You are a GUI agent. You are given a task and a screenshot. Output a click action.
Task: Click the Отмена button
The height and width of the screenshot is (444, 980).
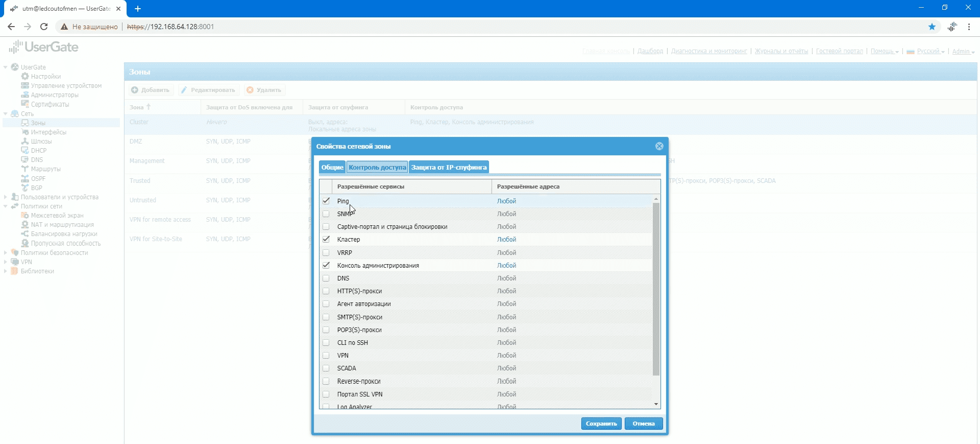[x=644, y=424]
